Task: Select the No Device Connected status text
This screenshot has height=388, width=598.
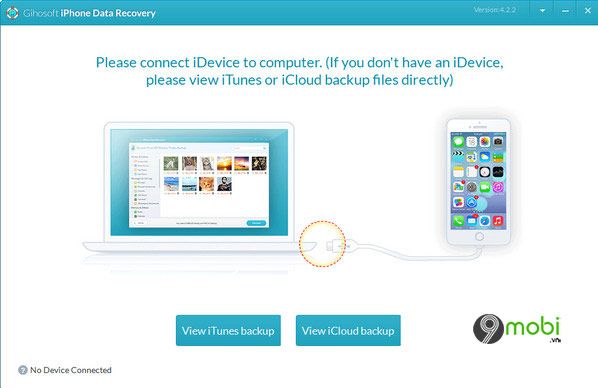Action: 71,370
